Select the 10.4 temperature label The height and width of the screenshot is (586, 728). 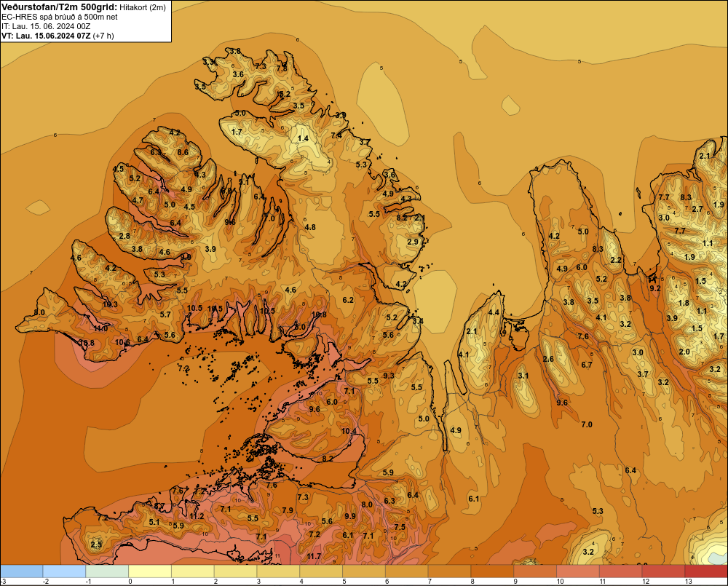349,431
